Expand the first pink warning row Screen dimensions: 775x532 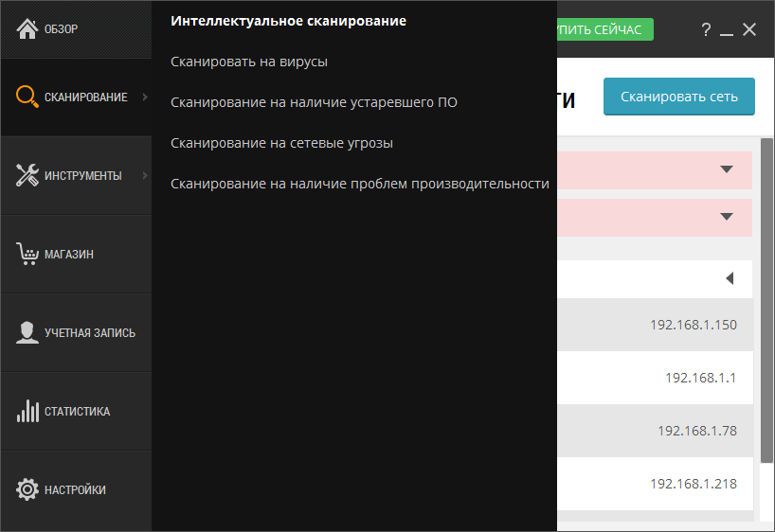(x=726, y=169)
